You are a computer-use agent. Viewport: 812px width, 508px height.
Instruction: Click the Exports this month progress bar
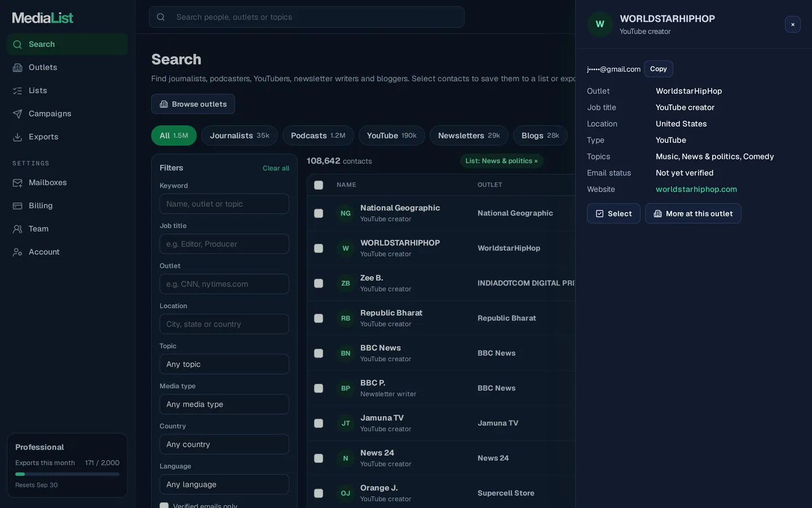pyautogui.click(x=67, y=474)
